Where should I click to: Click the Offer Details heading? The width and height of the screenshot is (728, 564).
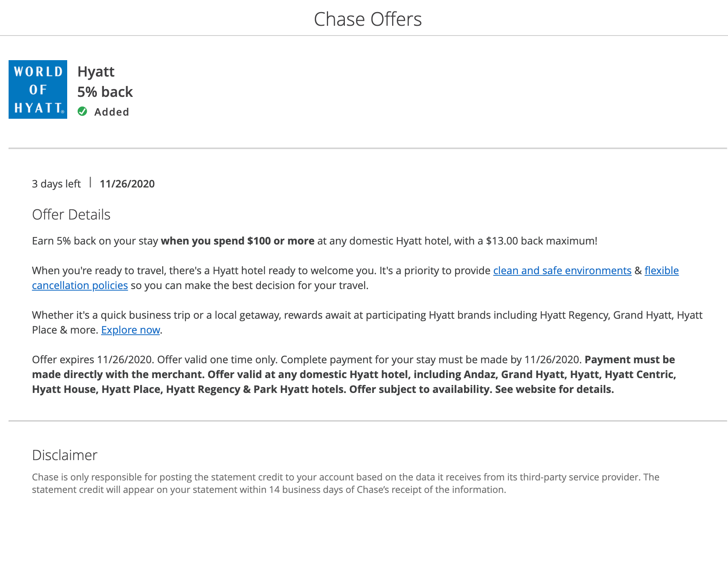pyautogui.click(x=71, y=215)
